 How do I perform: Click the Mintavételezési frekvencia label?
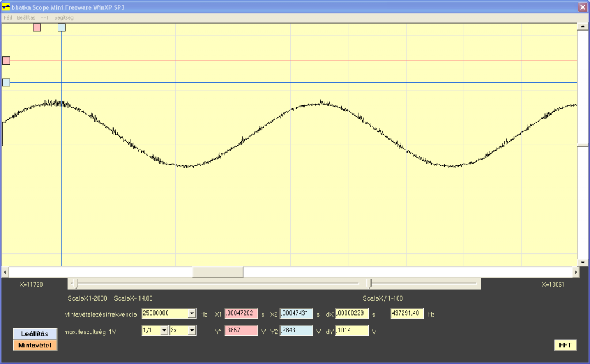[100, 314]
